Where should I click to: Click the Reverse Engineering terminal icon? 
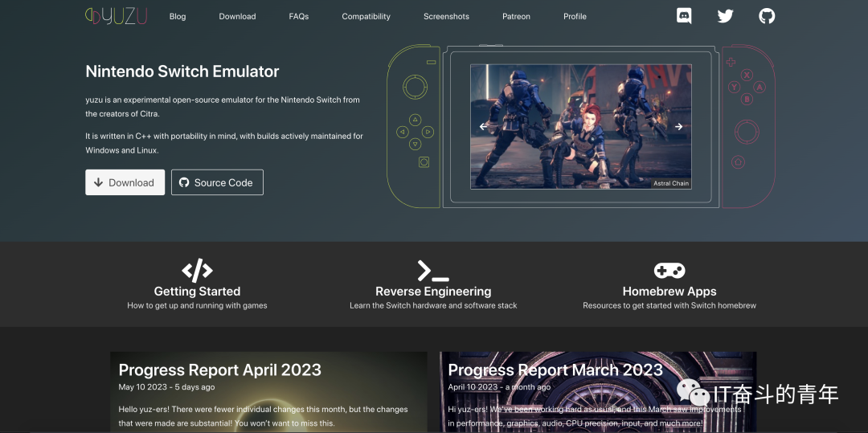pyautogui.click(x=433, y=271)
